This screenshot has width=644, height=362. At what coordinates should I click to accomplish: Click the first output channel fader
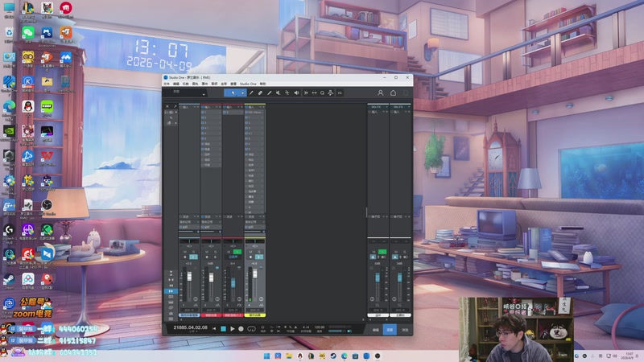pyautogui.click(x=378, y=278)
